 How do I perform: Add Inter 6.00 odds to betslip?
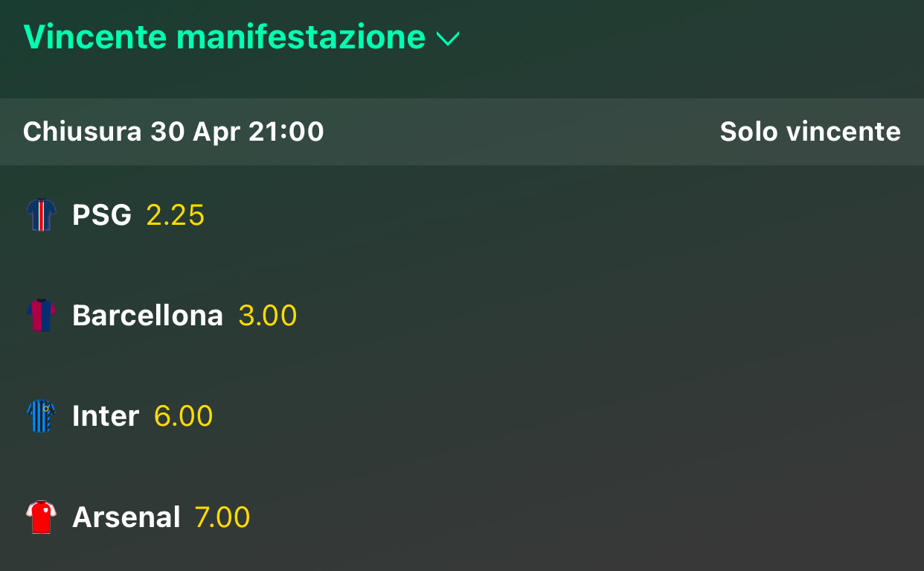[x=183, y=416]
